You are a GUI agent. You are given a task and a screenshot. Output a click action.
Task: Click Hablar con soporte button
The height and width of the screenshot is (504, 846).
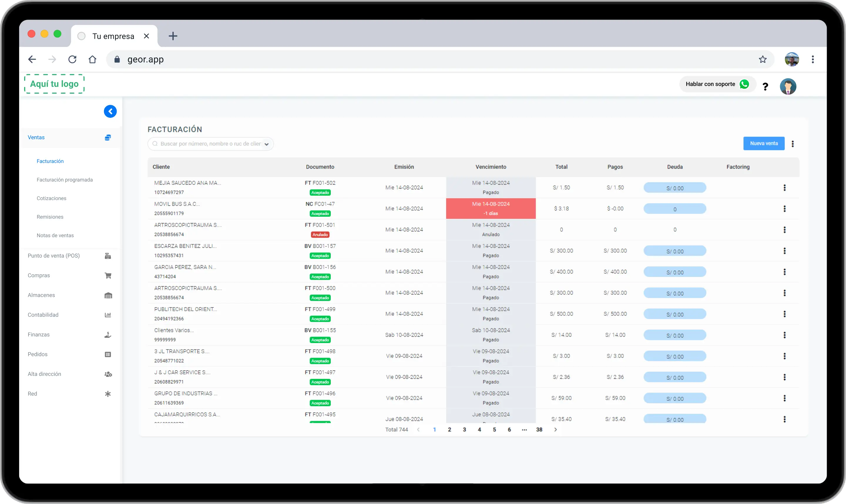(717, 84)
